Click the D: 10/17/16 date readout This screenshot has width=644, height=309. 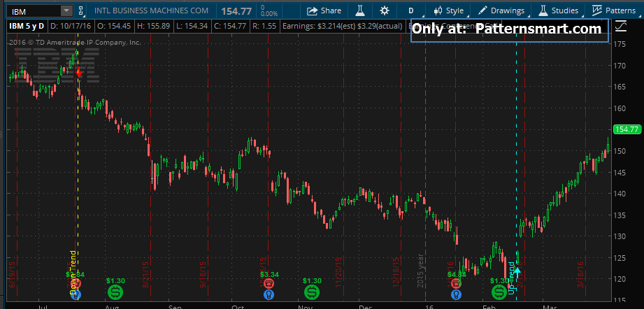71,26
